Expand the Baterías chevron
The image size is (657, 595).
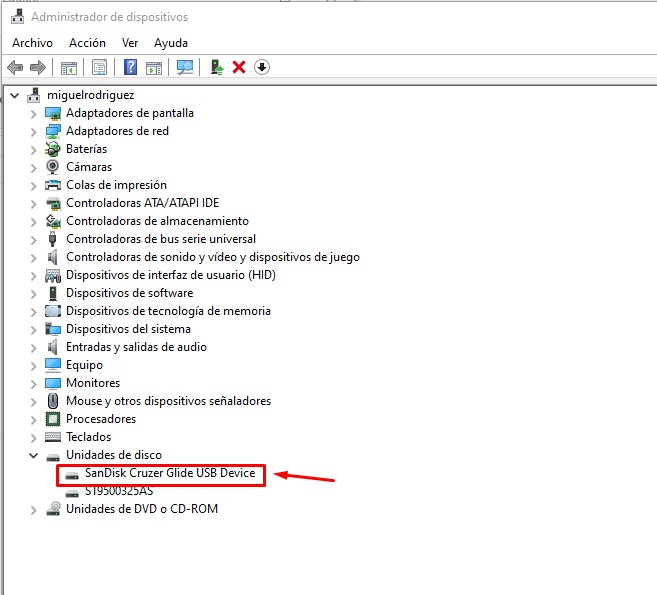click(34, 150)
